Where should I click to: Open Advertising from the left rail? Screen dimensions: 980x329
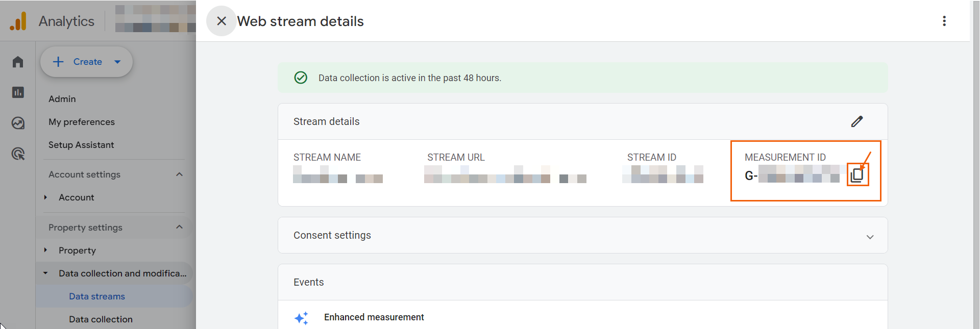[x=18, y=154]
